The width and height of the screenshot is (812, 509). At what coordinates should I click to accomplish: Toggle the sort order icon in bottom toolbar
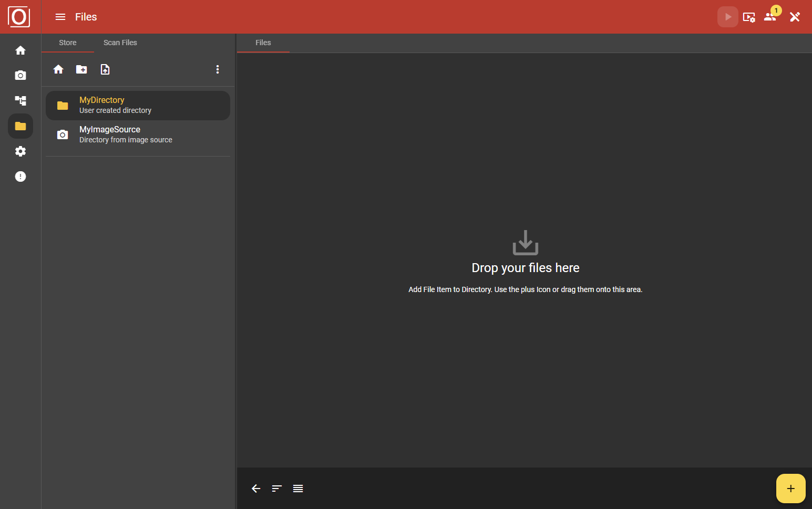(x=276, y=488)
